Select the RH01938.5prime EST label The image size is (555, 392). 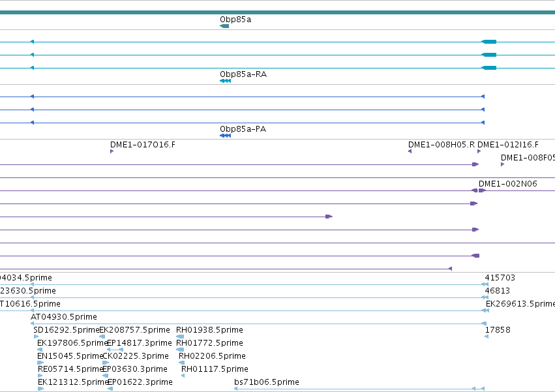209,330
